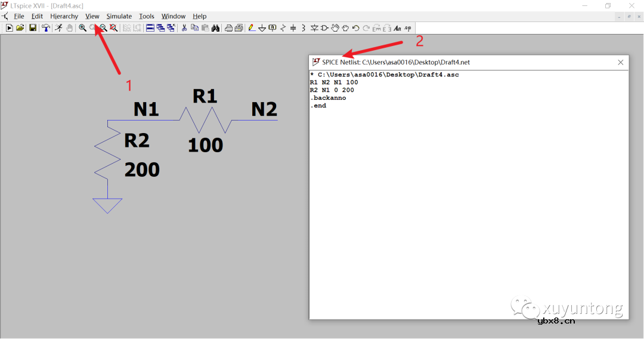Open the Tools menu

point(147,16)
